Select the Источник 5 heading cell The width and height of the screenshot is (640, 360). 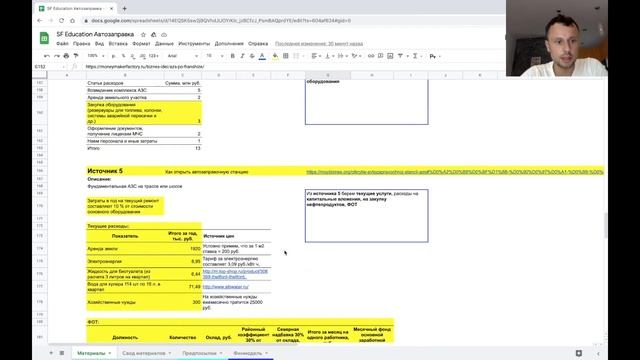[105, 171]
